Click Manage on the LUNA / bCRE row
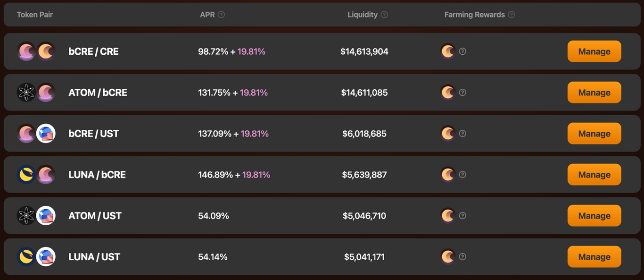This screenshot has height=280, width=644. coord(594,175)
